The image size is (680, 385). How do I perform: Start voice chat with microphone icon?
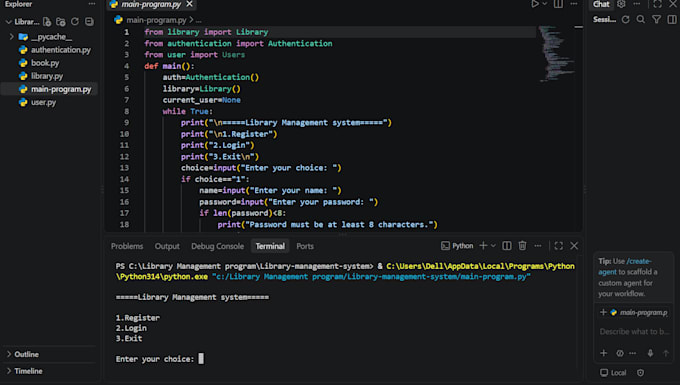pyautogui.click(x=650, y=353)
